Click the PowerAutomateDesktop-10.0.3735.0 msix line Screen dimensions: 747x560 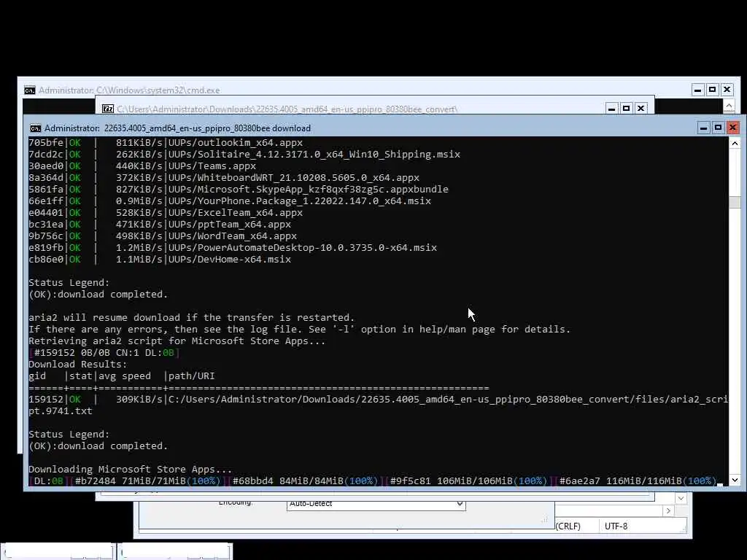point(233,248)
